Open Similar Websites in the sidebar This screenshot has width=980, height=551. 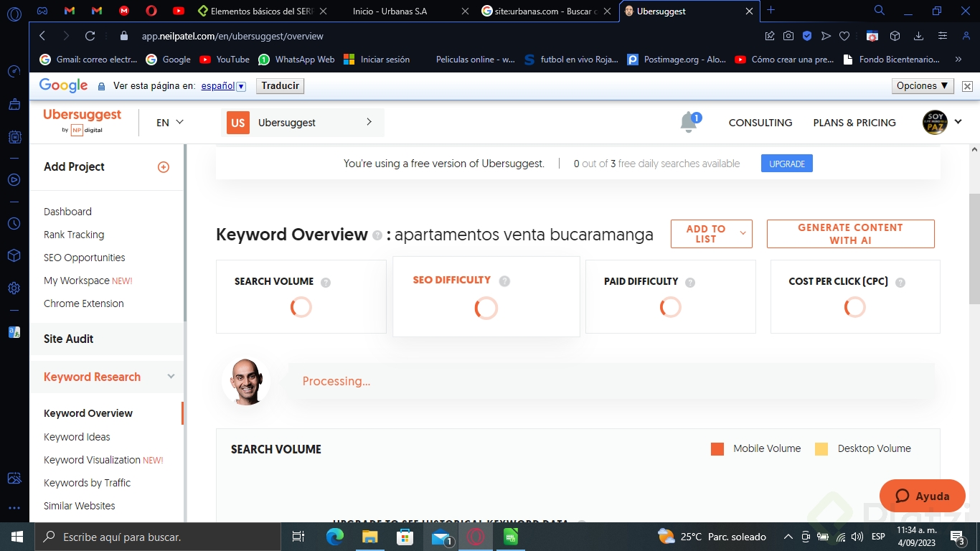[79, 506]
